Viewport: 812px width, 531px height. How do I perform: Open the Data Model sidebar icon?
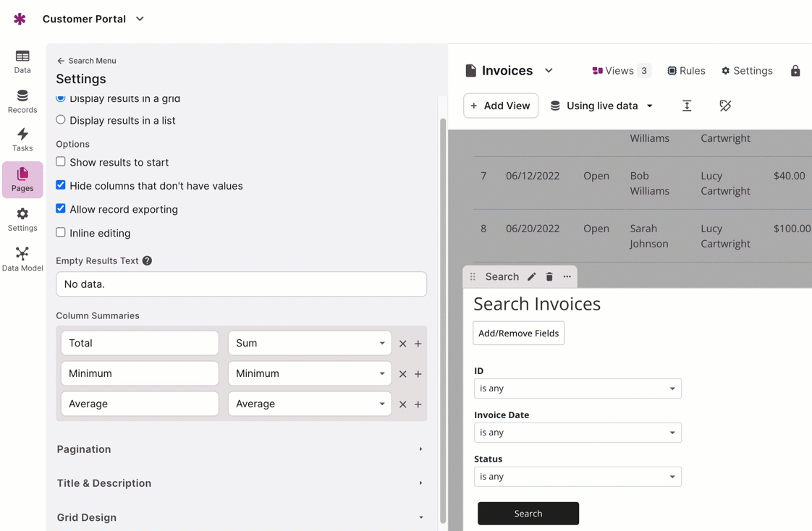pos(22,258)
